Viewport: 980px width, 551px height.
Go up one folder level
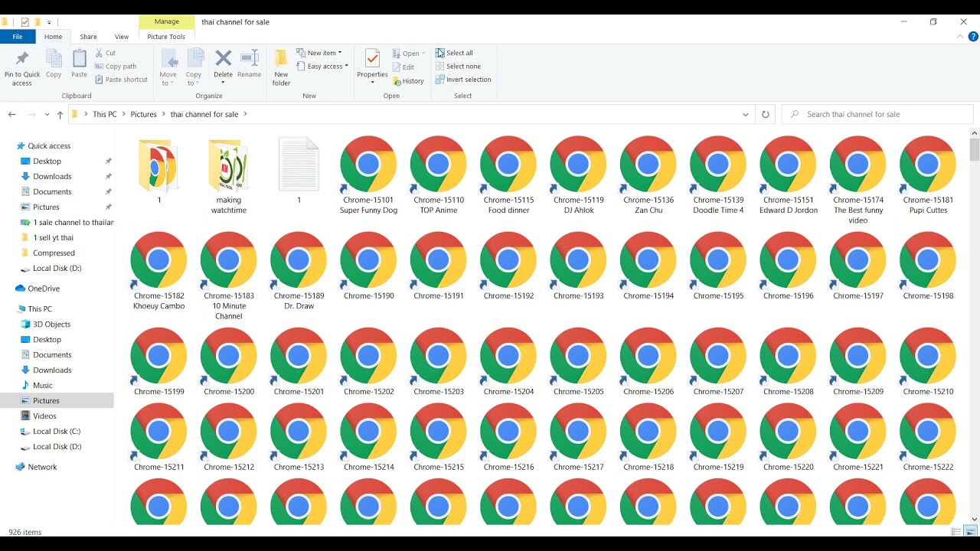[60, 114]
